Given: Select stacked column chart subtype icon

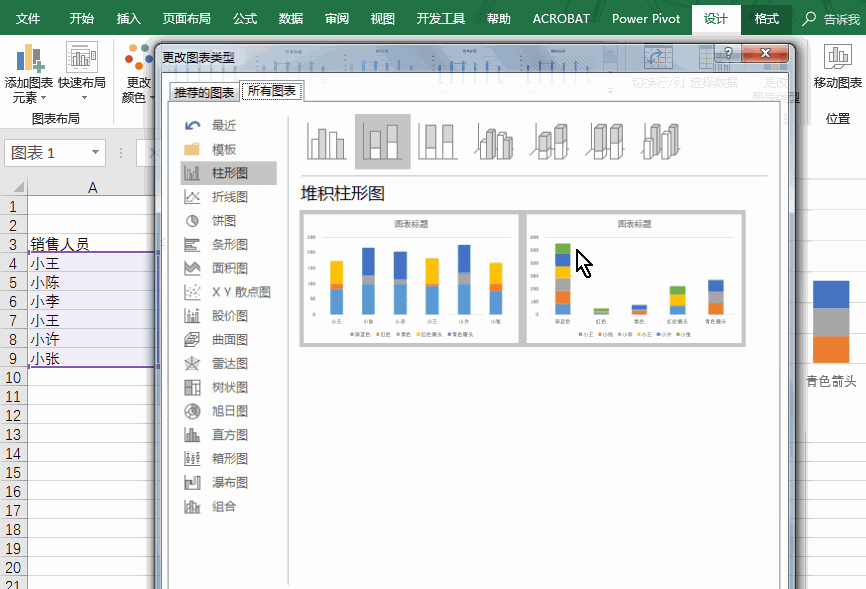Looking at the screenshot, I should click(383, 141).
